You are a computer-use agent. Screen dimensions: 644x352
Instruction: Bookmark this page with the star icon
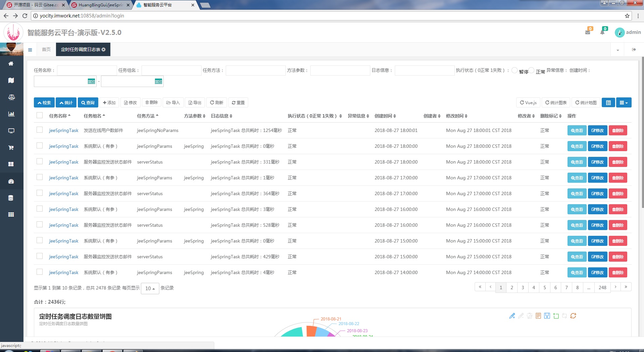pyautogui.click(x=627, y=16)
